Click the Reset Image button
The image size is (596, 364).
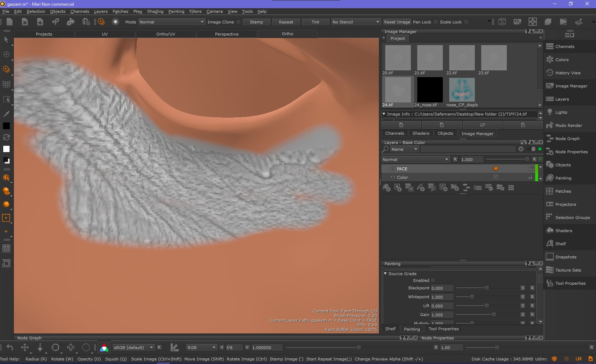(397, 22)
